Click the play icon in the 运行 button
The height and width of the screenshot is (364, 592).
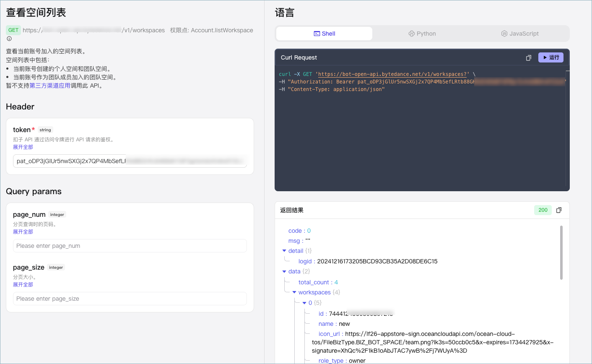[545, 57]
